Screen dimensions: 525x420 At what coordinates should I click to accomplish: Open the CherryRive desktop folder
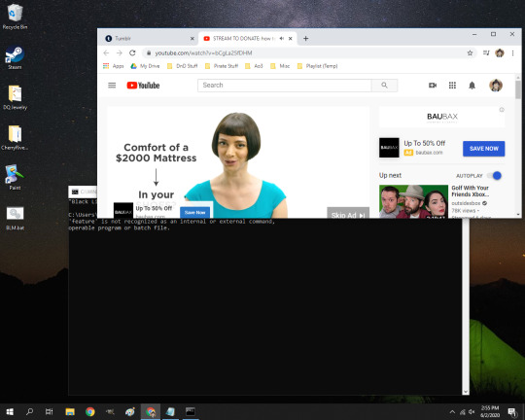[15, 138]
